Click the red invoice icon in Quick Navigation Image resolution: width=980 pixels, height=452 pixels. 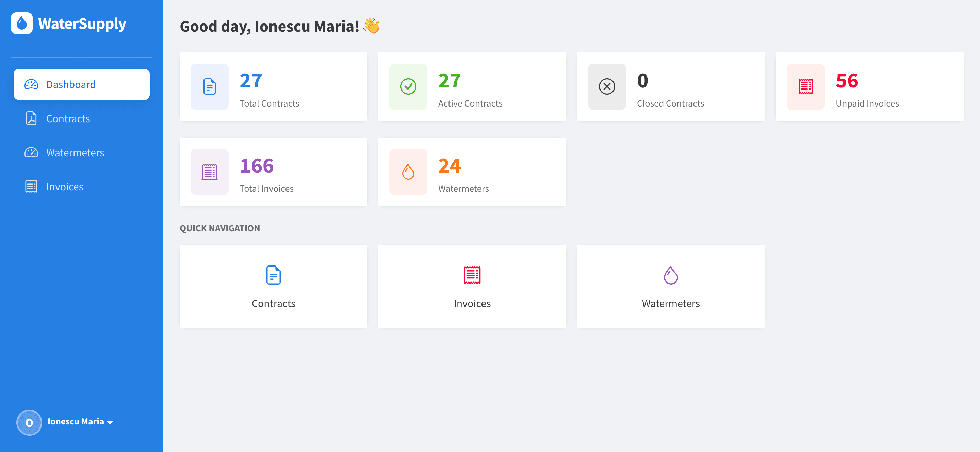click(472, 275)
